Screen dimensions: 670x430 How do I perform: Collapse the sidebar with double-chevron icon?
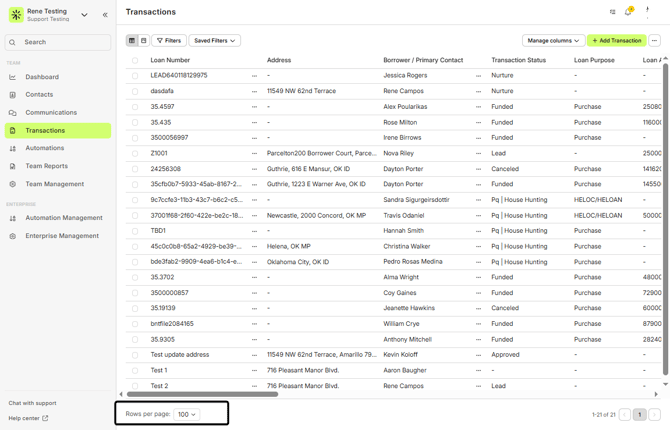(105, 15)
